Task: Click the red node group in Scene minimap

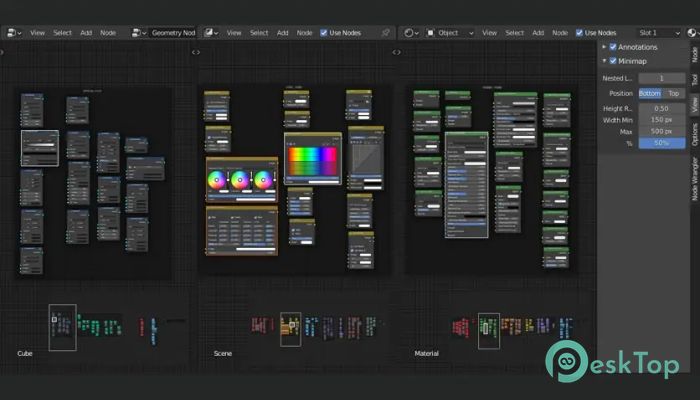Action: (x=262, y=325)
